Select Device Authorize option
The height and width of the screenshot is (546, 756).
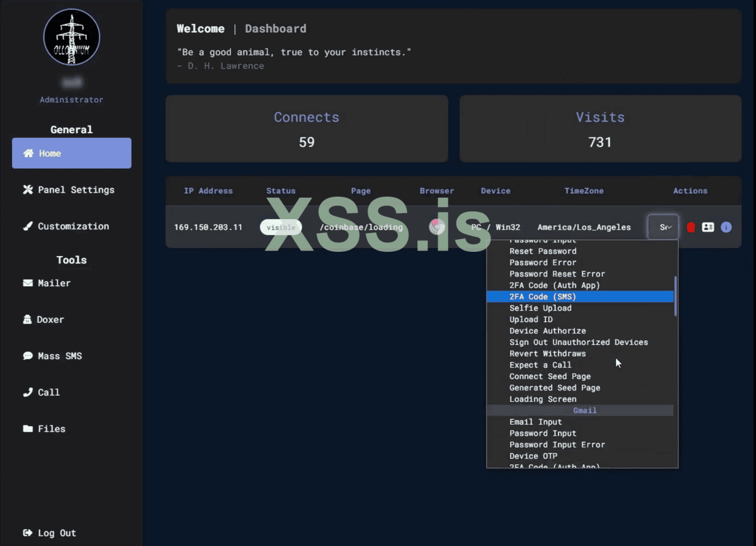click(x=547, y=331)
